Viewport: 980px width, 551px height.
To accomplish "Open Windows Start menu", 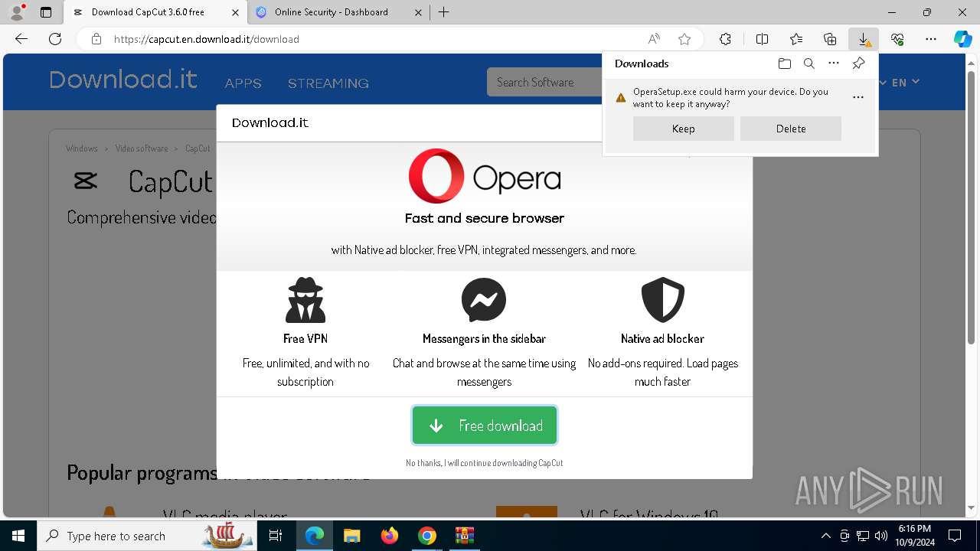I will 18,536.
